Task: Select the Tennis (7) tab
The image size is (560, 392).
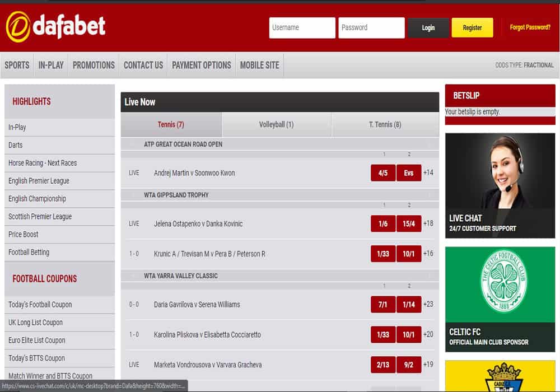Action: (171, 124)
